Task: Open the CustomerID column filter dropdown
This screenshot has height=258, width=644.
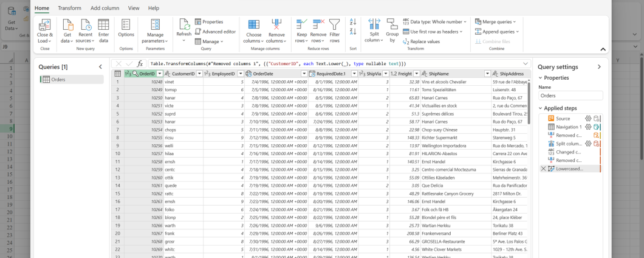Action: tap(199, 74)
